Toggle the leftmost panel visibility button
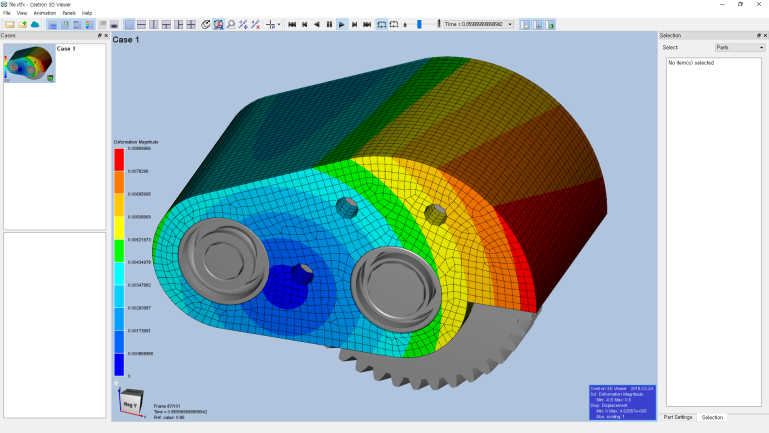 (525, 24)
